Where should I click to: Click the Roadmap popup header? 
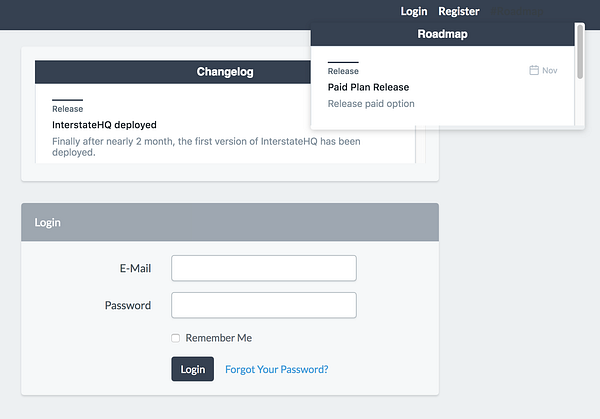(x=442, y=34)
